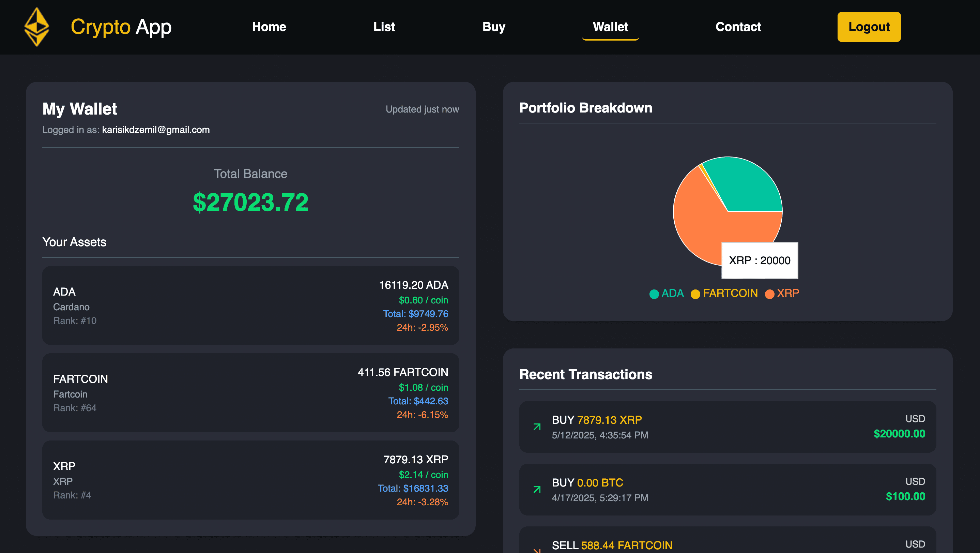The width and height of the screenshot is (980, 553).
Task: Select the green arrow icon on the XRP buy transaction
Action: tap(536, 427)
